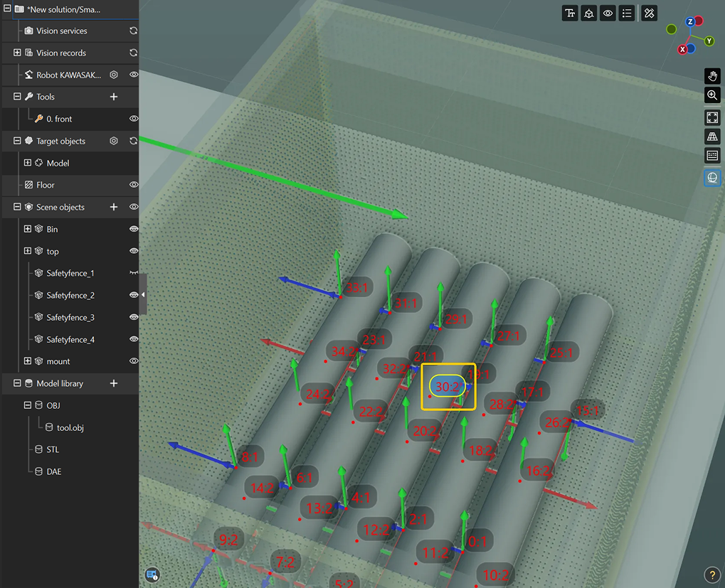Select the ruler and pencil measure tool
This screenshot has height=588, width=725.
649,14
